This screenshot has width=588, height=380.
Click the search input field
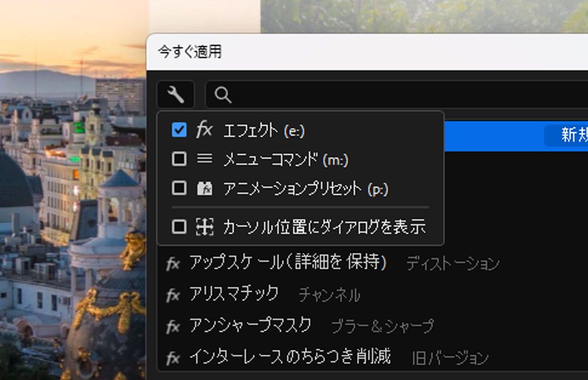point(397,95)
